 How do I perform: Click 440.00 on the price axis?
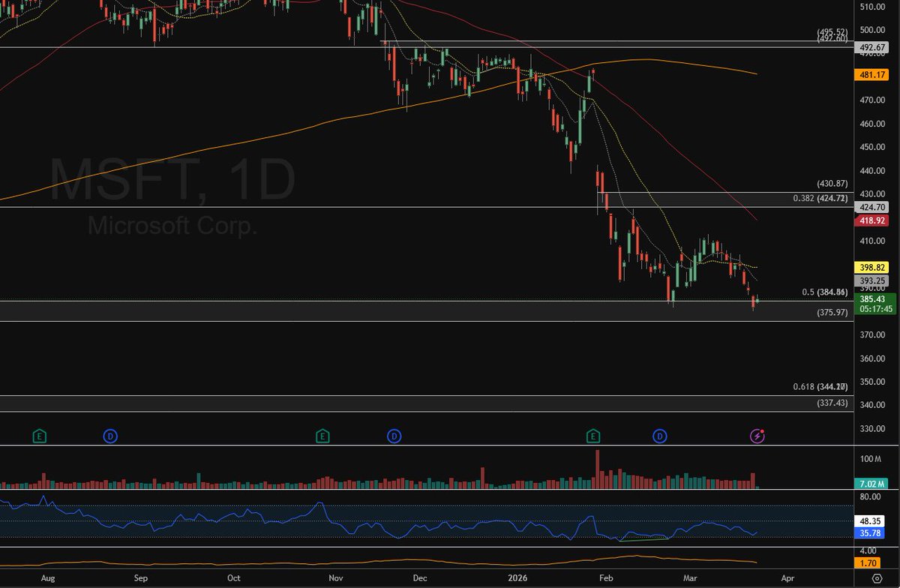(x=874, y=171)
